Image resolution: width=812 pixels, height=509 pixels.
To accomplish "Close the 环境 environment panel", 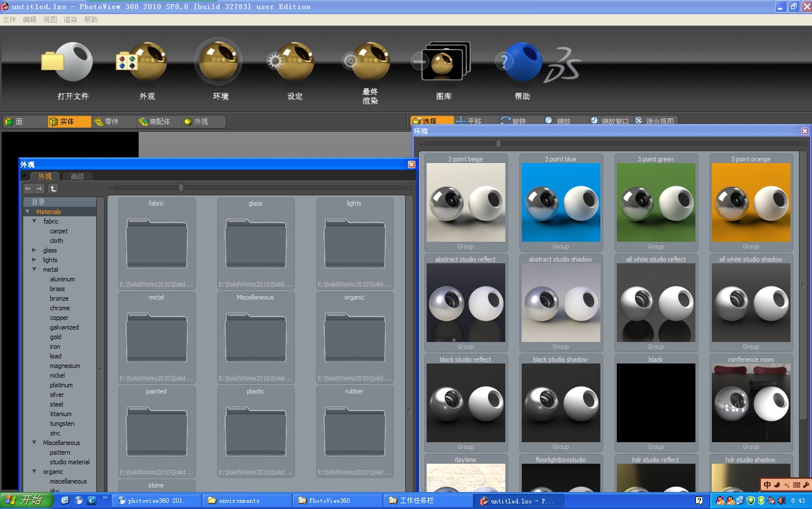I will coord(805,131).
